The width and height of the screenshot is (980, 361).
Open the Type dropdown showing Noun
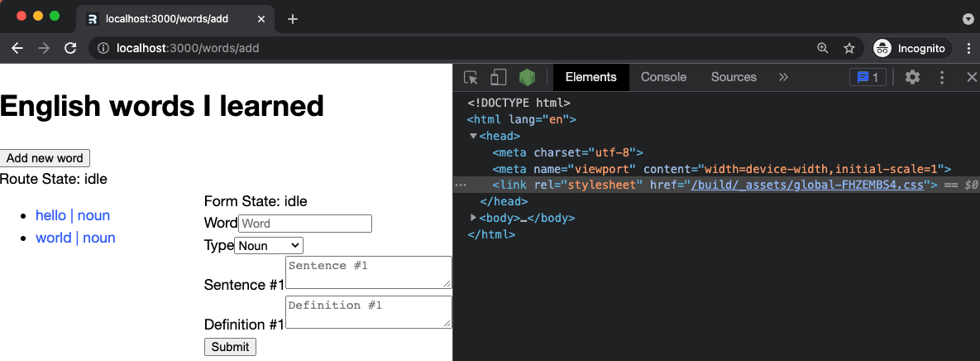[269, 245]
